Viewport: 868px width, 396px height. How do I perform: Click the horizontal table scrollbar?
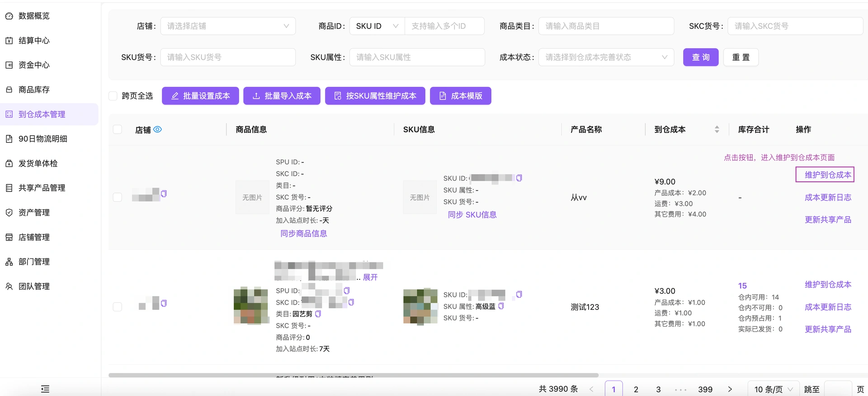354,375
